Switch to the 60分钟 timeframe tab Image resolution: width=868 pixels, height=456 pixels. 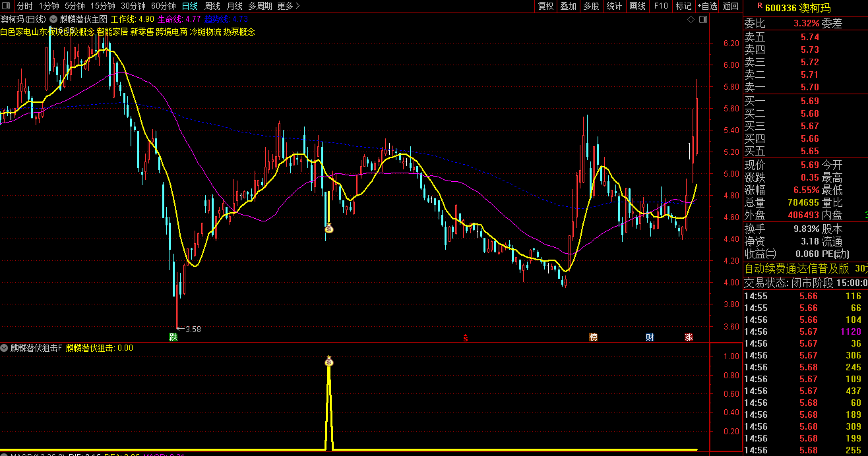tap(163, 6)
